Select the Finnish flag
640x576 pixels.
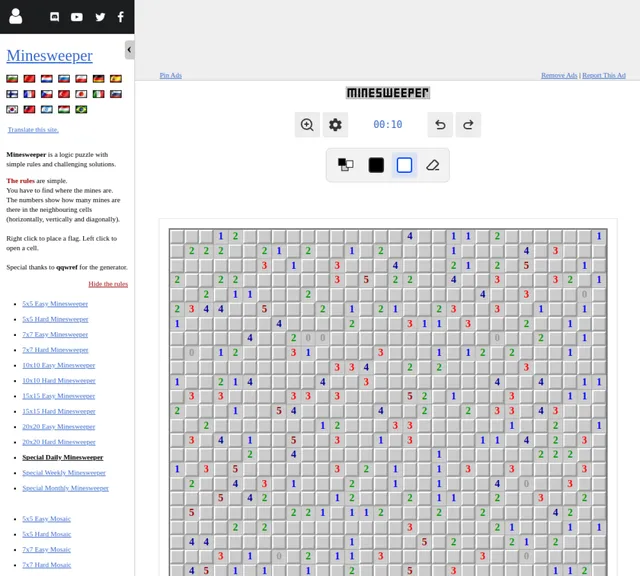click(x=12, y=94)
